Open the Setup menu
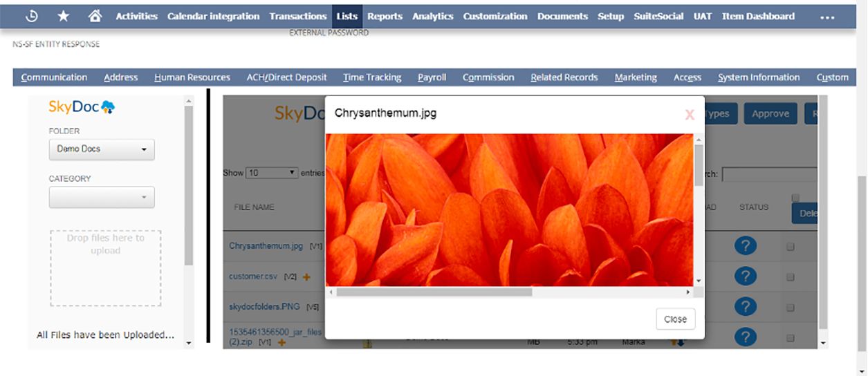The height and width of the screenshot is (376, 868). pyautogui.click(x=611, y=16)
